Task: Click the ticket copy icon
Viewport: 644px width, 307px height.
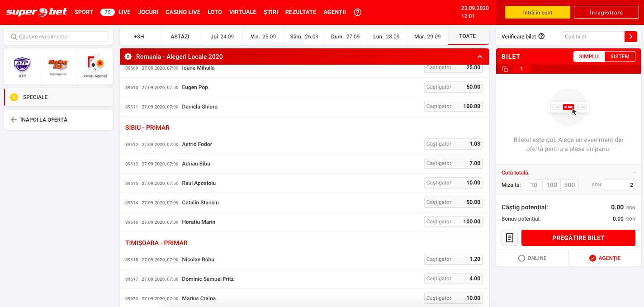Action: 505,69
